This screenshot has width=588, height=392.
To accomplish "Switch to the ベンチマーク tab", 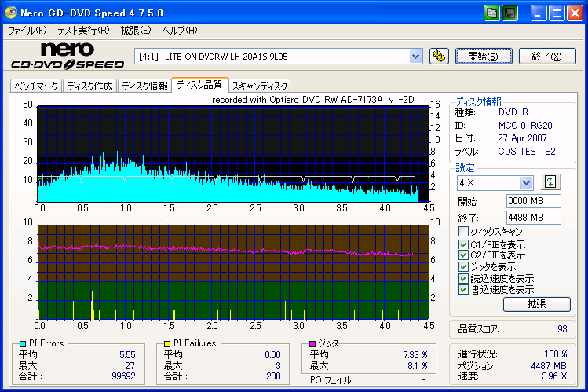I will tap(36, 86).
